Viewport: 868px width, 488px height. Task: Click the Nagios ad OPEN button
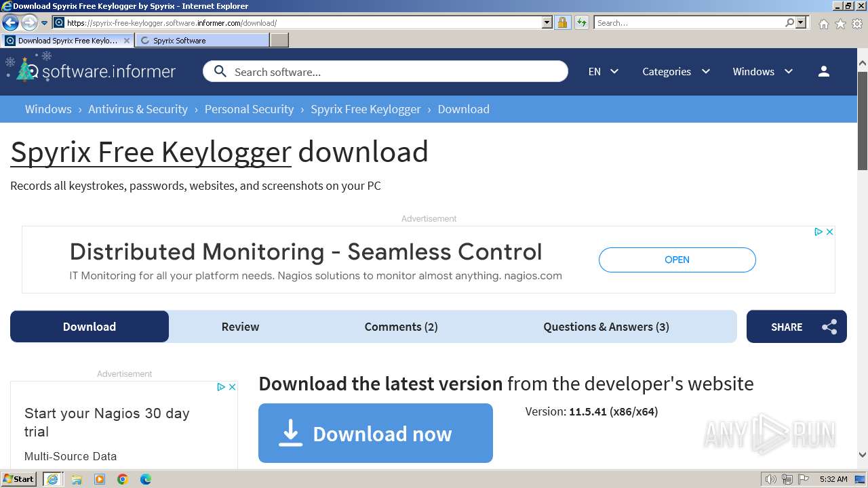point(677,260)
